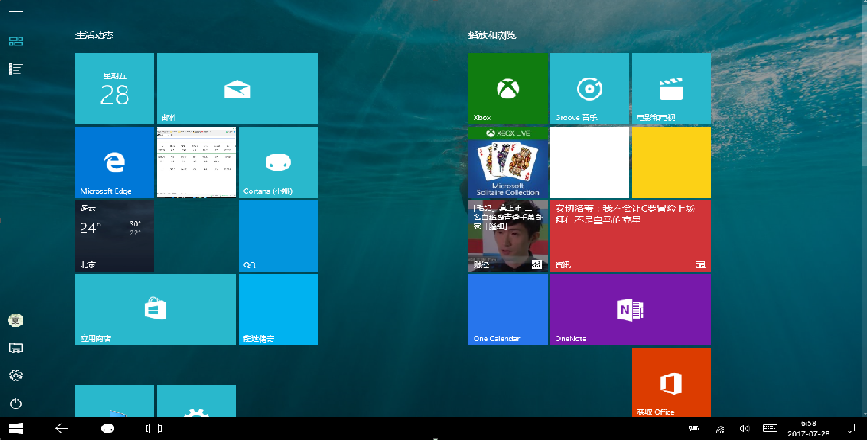Open the spreadsheet screenshot thumbnail tile
867x440 pixels.
tap(196, 162)
